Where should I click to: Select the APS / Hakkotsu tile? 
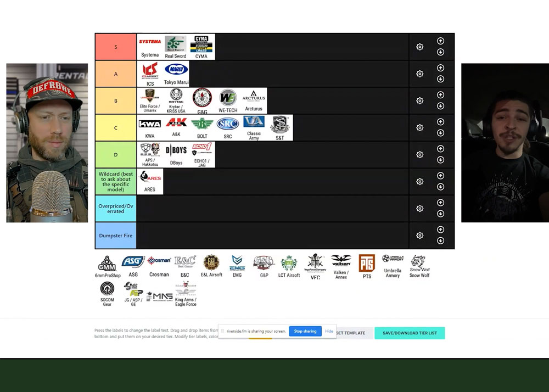pos(150,155)
